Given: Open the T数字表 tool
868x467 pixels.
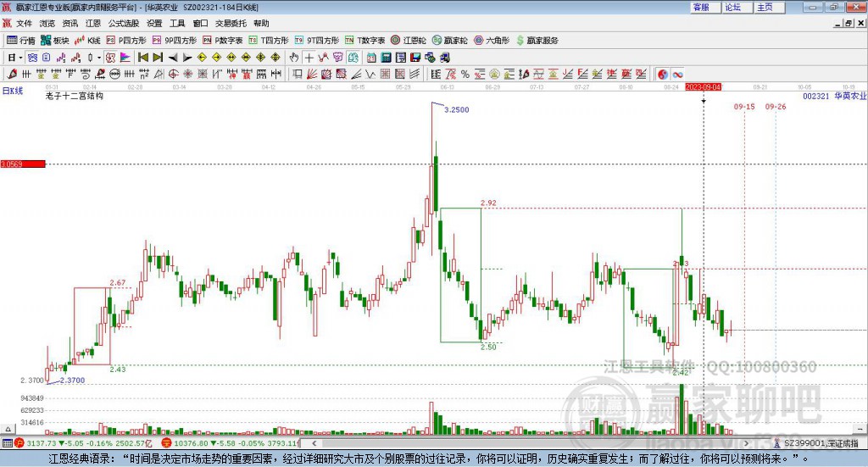Looking at the screenshot, I should 364,41.
